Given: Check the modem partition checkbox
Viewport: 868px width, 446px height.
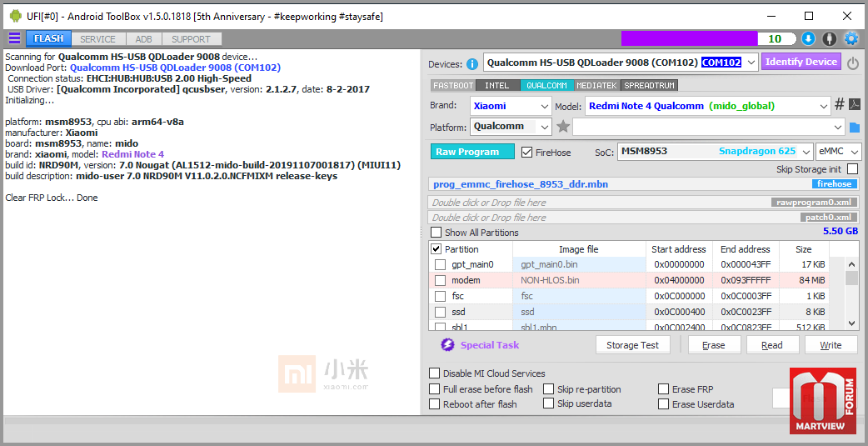Looking at the screenshot, I should (x=440, y=280).
